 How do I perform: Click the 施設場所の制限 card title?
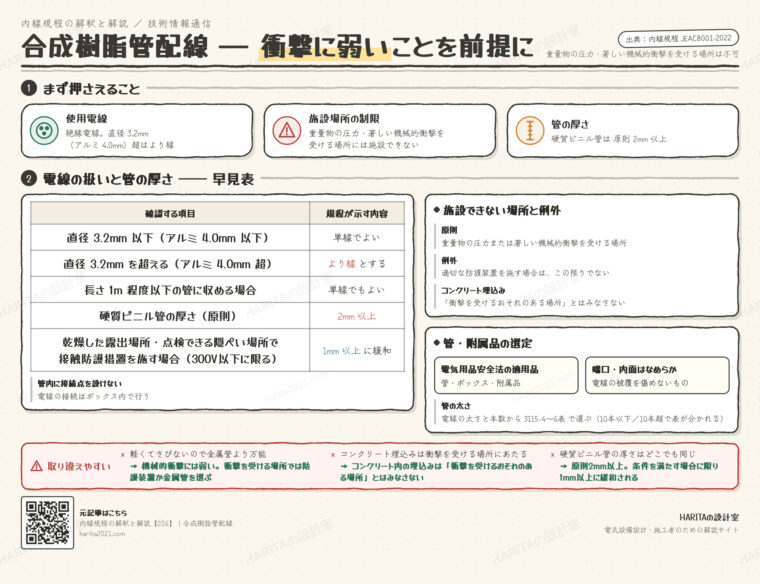344,118
